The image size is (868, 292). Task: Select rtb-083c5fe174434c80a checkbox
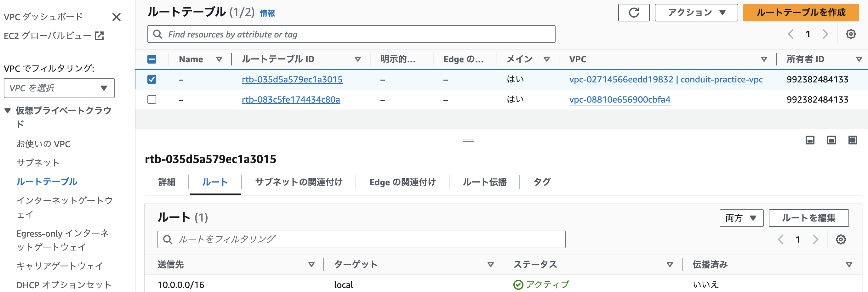click(152, 99)
